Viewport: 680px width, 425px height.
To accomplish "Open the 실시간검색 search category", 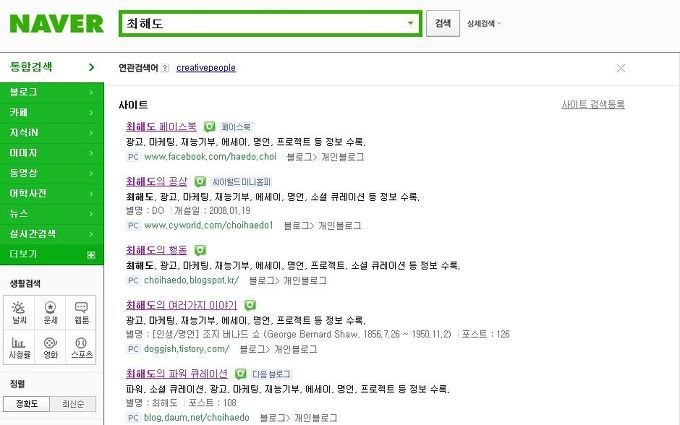I will click(x=52, y=234).
